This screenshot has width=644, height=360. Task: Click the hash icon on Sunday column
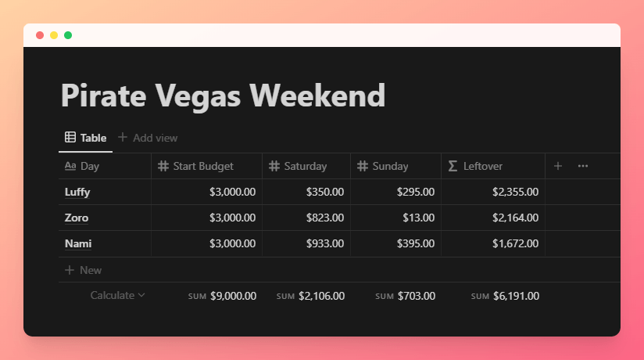click(363, 166)
